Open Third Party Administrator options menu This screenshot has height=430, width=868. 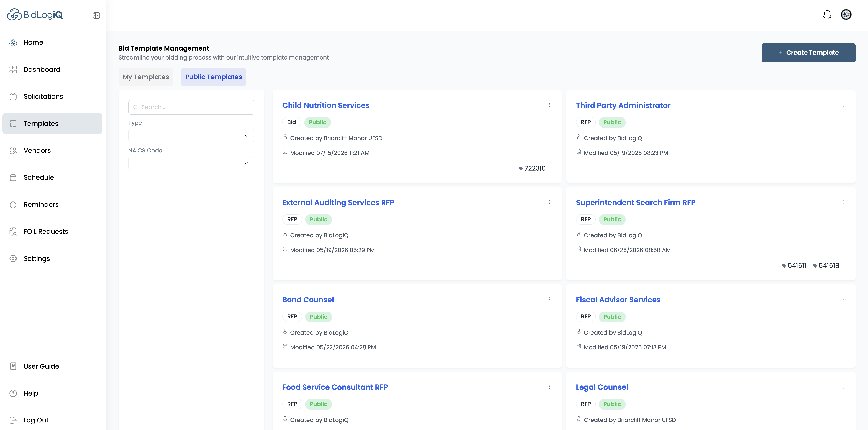coord(843,105)
